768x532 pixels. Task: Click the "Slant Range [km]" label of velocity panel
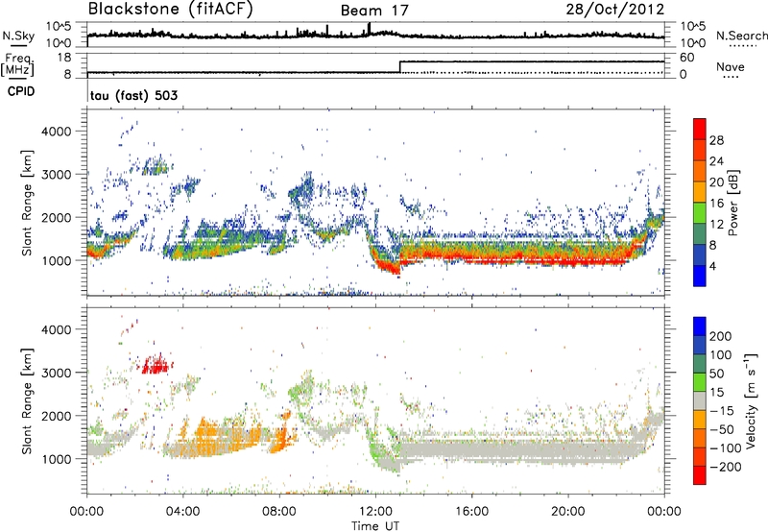click(28, 400)
